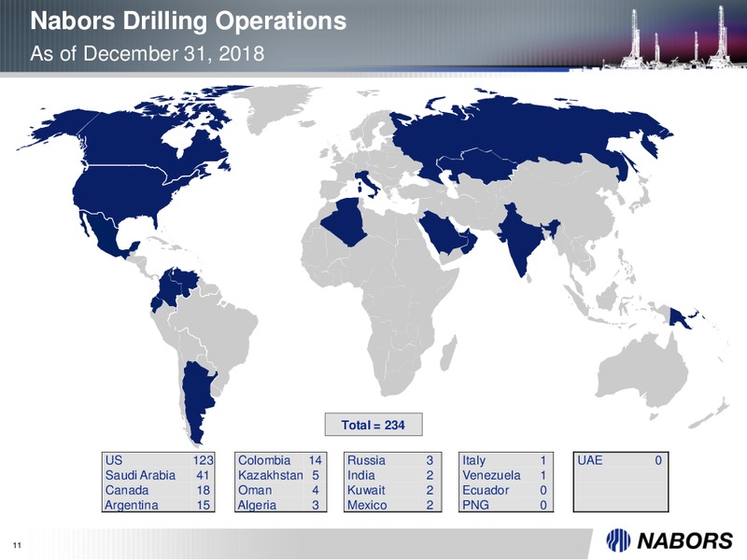Click the United States on the map
Screen dimensions: 747x560
124,190
